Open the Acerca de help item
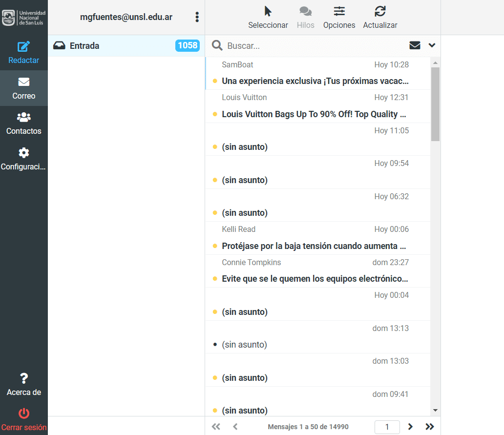The height and width of the screenshot is (435, 504). click(x=24, y=384)
